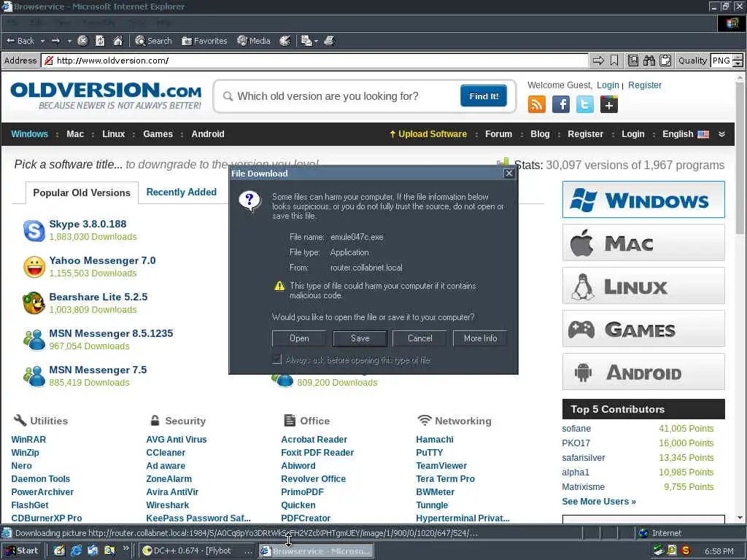This screenshot has width=747, height=560.
Task: Click the Find It! button
Action: (484, 96)
